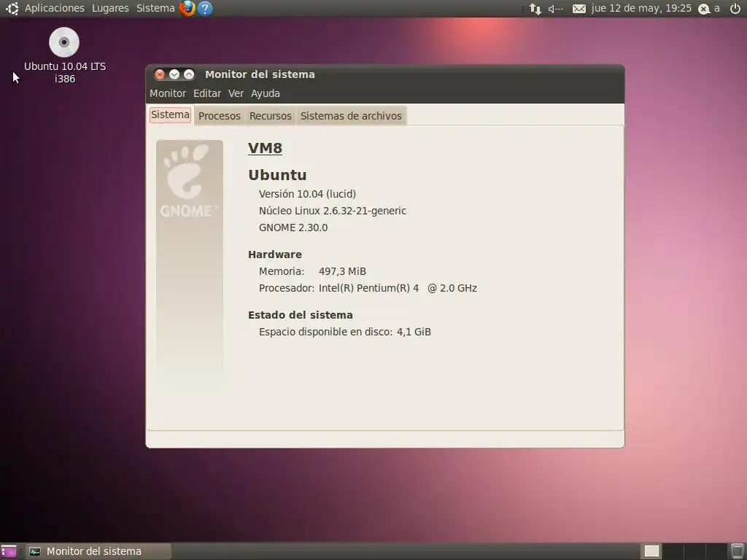This screenshot has height=560, width=747.
Task: Click the GNOME foot logo image
Action: [x=190, y=264]
